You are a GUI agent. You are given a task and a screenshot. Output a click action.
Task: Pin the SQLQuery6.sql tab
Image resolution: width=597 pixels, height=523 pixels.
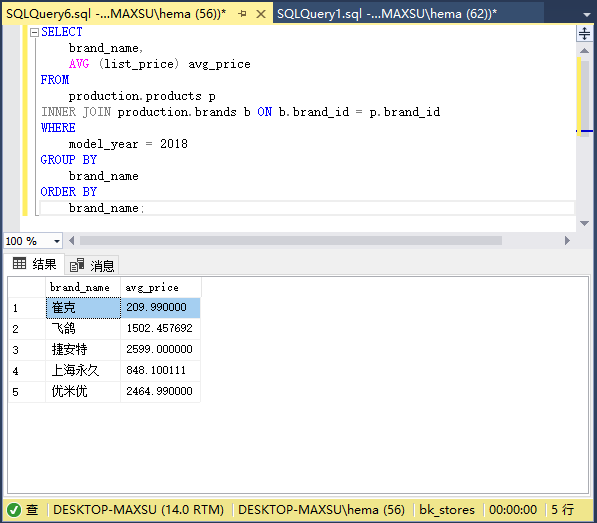pyautogui.click(x=242, y=14)
